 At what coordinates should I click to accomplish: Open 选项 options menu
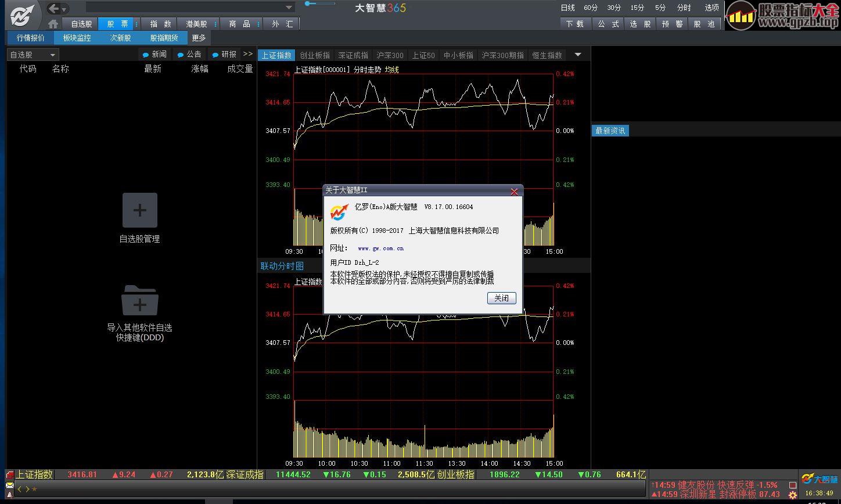coord(711,8)
